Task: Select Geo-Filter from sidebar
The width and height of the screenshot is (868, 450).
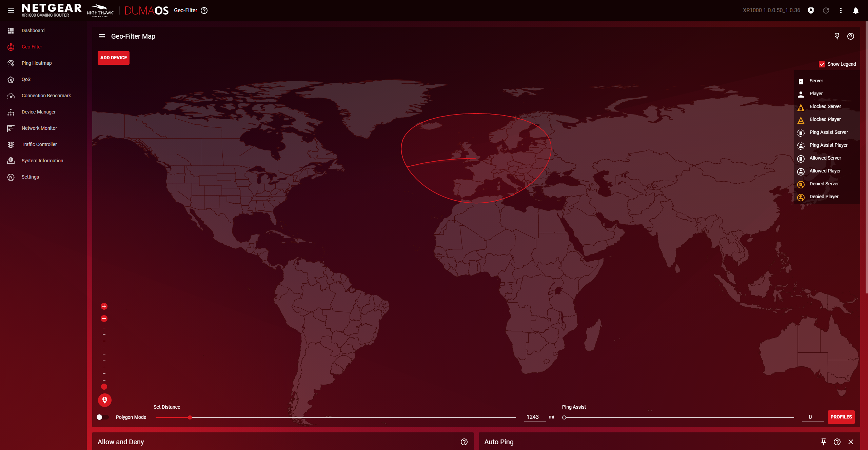Action: (x=32, y=46)
